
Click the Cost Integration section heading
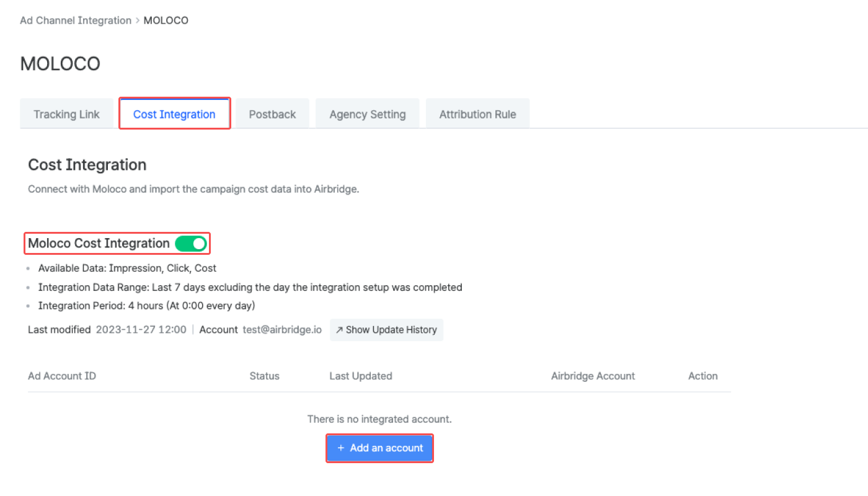(x=87, y=165)
